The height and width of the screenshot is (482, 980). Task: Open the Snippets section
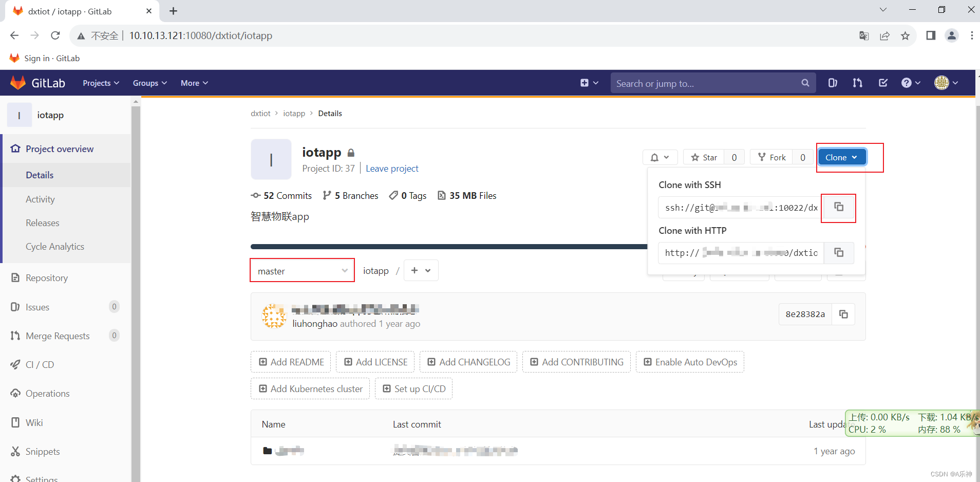click(x=43, y=451)
